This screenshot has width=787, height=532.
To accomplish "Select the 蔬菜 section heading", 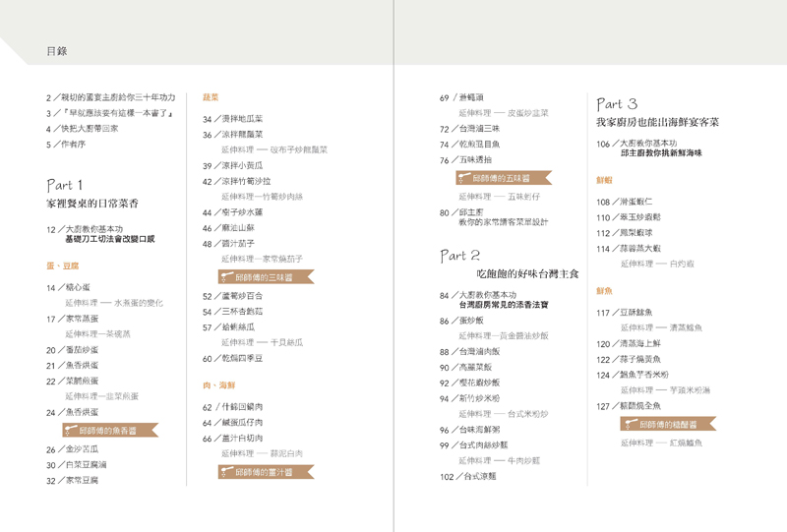I will point(211,97).
